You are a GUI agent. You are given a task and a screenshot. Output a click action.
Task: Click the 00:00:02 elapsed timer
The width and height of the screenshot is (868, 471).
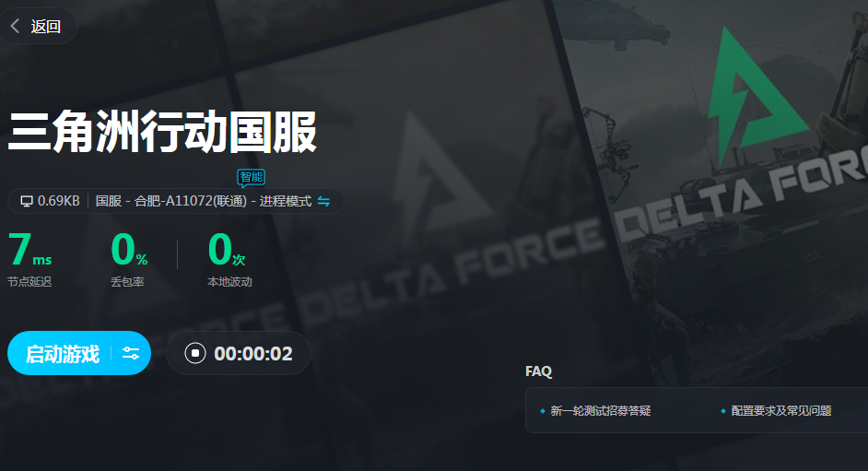[253, 354]
